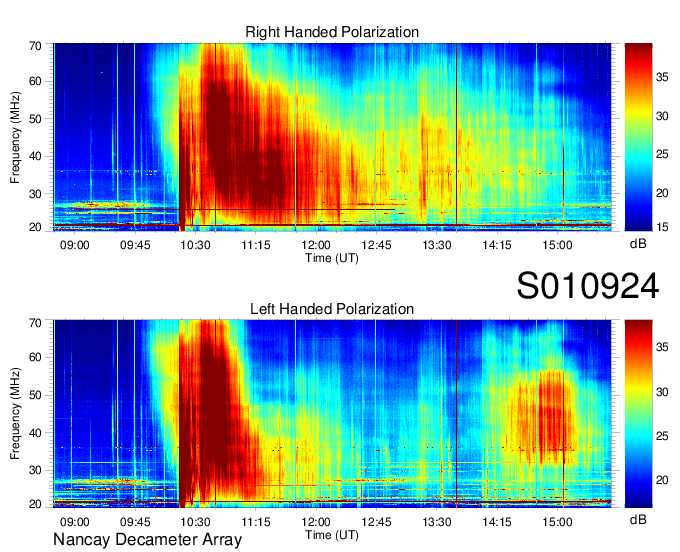Click the 12:45 tick label on lower plot
The width and height of the screenshot is (680, 552).
(x=376, y=522)
